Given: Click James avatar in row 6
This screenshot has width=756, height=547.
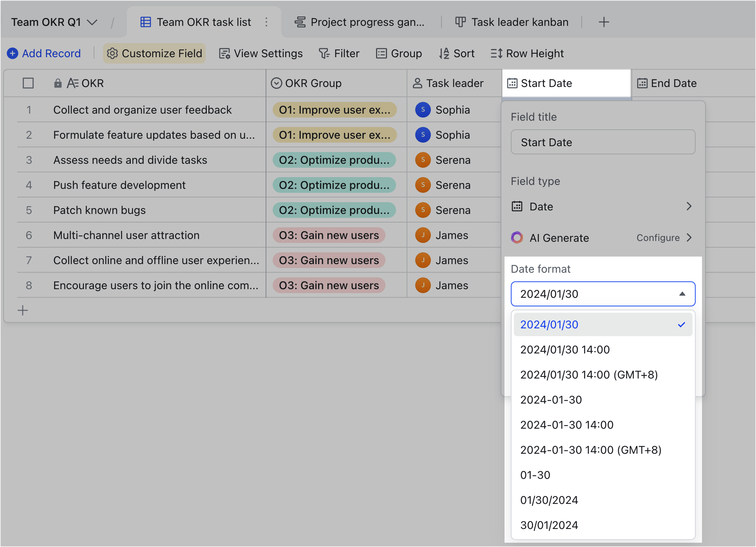Looking at the screenshot, I should pyautogui.click(x=423, y=235).
